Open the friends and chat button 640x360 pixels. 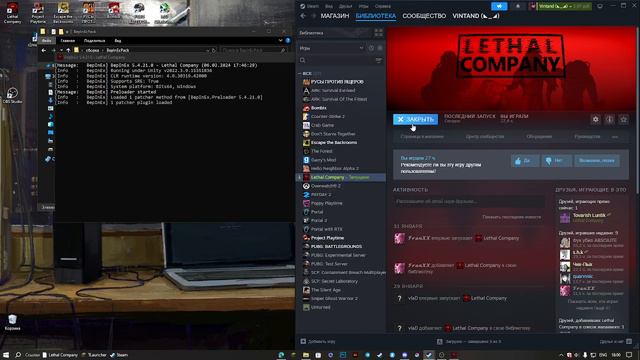pos(616,342)
